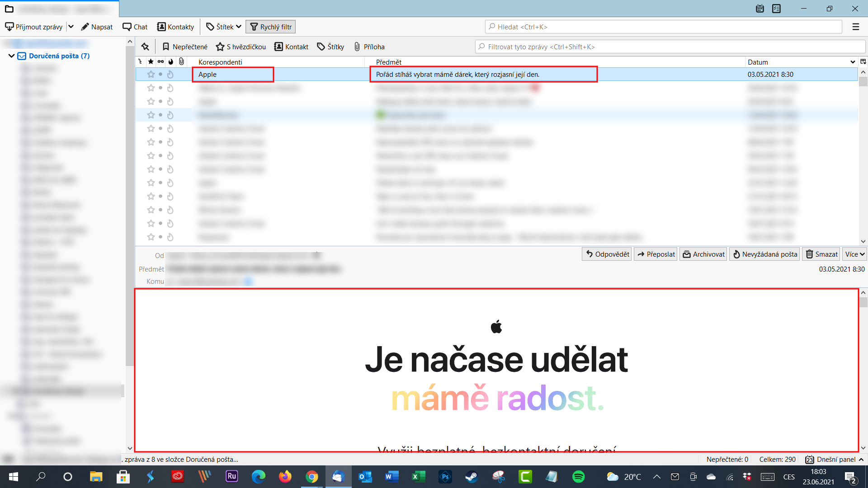The height and width of the screenshot is (488, 868).
Task: Open the tasks tab icon
Action: coord(776,9)
